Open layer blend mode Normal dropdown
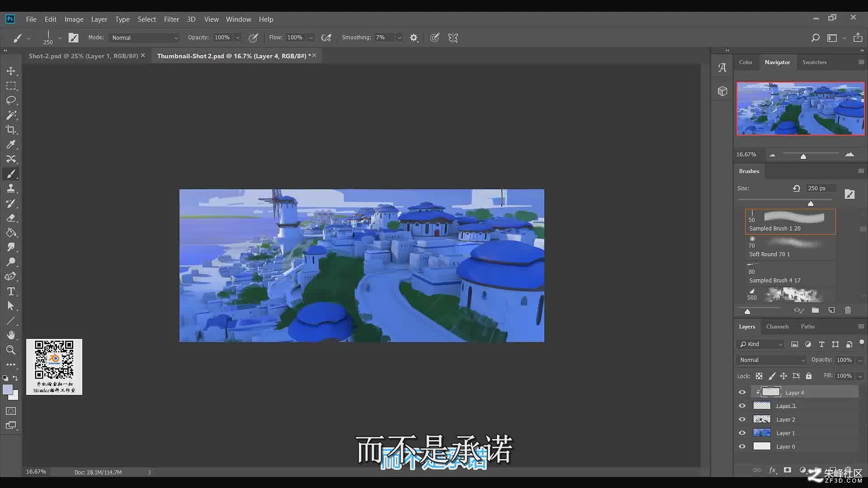 coord(772,360)
